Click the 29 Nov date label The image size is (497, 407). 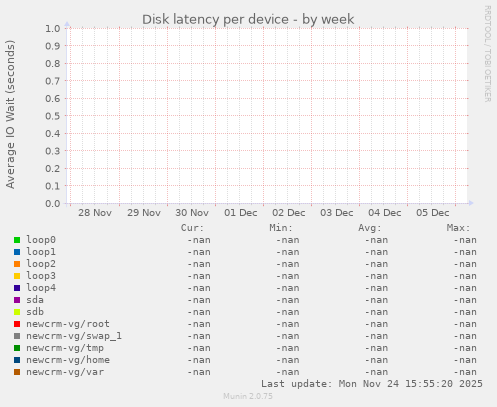click(144, 213)
